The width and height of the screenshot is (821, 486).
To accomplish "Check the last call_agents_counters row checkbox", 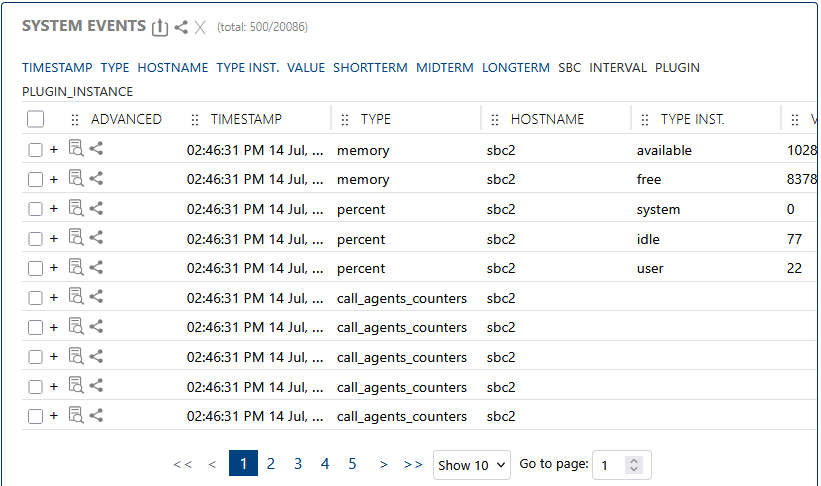I will point(36,417).
